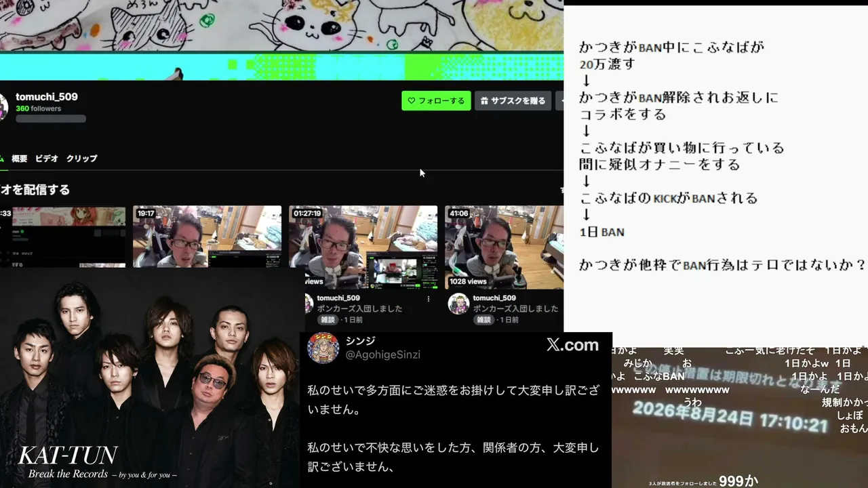The height and width of the screenshot is (488, 868).
Task: Click the line かつきがBAN中にこふなばが
Action: (x=671, y=47)
